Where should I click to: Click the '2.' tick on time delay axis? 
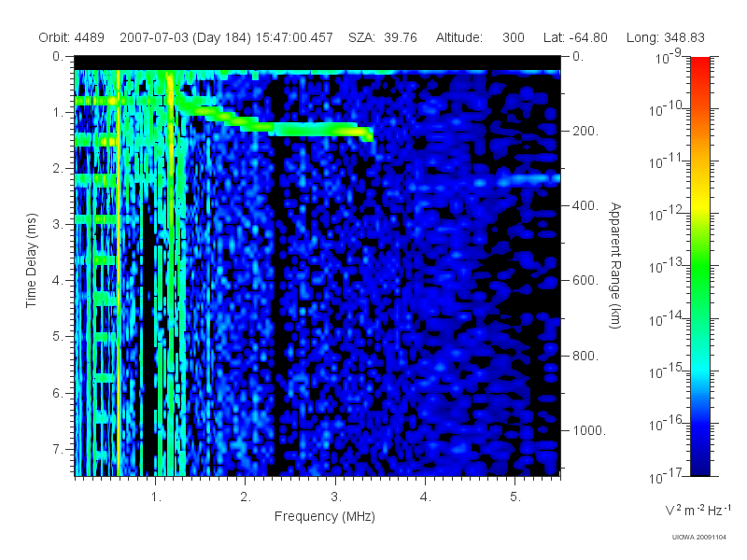(58, 169)
